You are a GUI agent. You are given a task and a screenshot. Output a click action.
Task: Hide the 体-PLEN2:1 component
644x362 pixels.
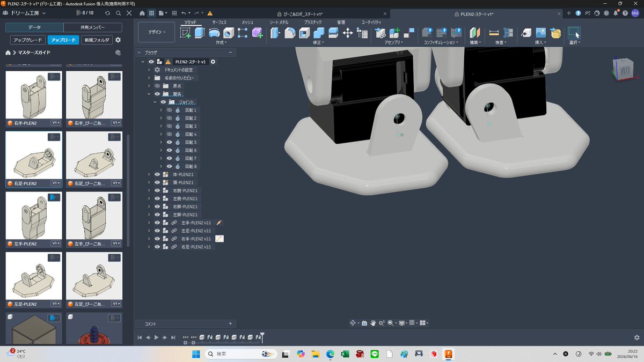click(x=157, y=174)
